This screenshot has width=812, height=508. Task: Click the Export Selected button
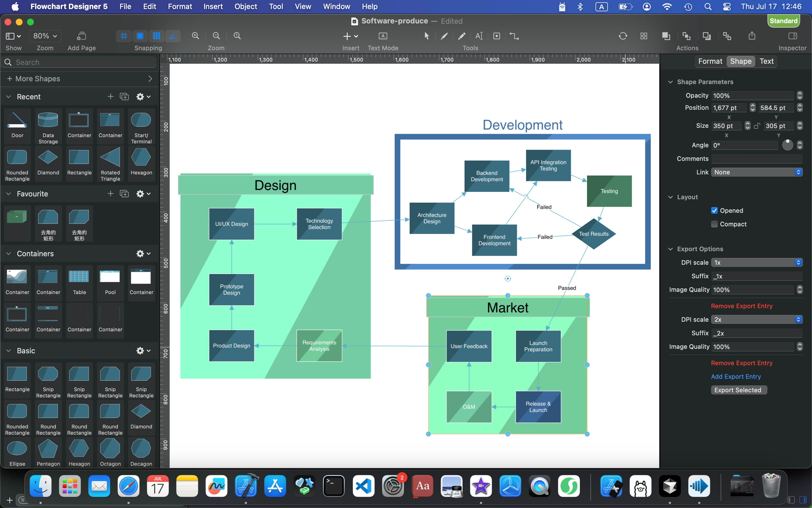[x=738, y=390]
